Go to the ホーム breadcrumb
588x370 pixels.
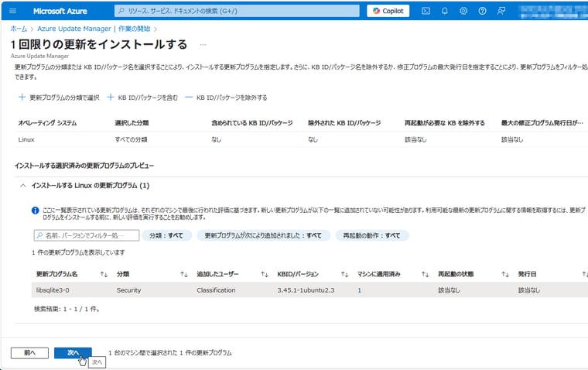pyautogui.click(x=19, y=29)
